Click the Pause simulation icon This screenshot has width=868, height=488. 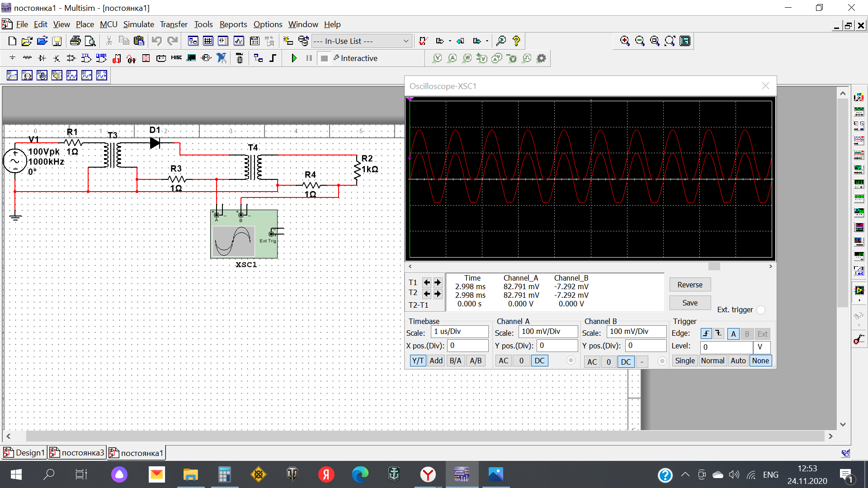[x=309, y=58]
